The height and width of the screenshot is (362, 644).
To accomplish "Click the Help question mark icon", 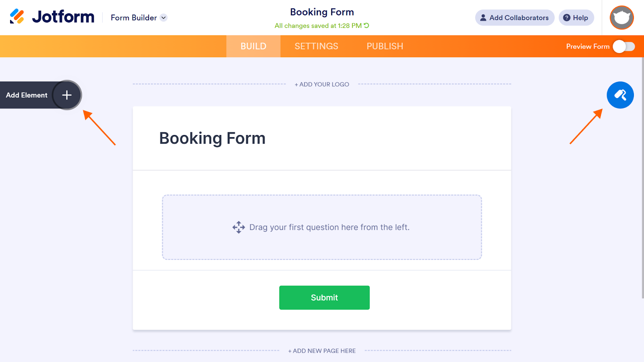I will tap(567, 18).
